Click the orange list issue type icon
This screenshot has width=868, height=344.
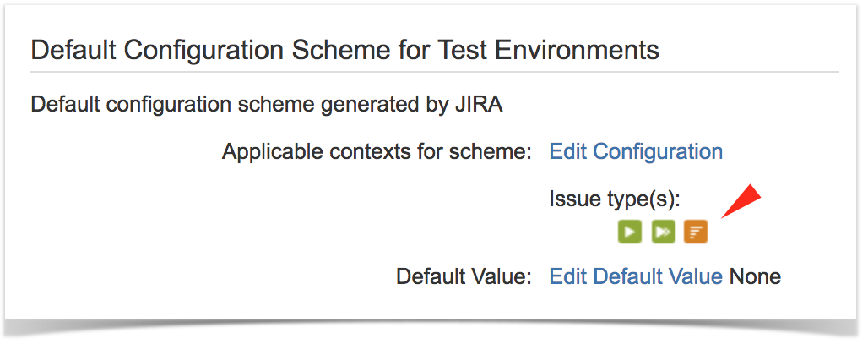pos(695,232)
